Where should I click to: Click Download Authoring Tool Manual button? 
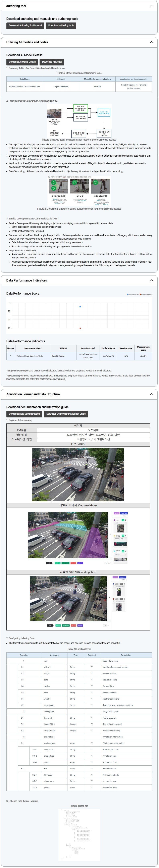coord(25,26)
